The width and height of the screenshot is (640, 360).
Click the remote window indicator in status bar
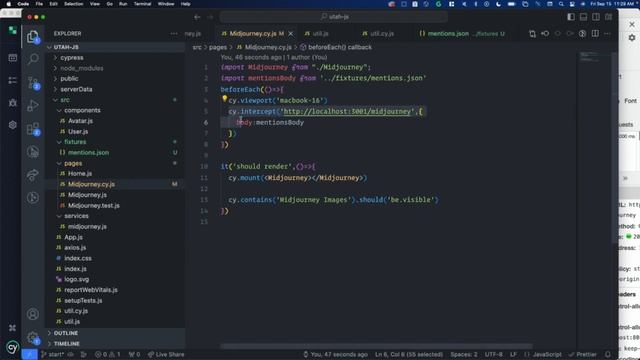pos(29,354)
